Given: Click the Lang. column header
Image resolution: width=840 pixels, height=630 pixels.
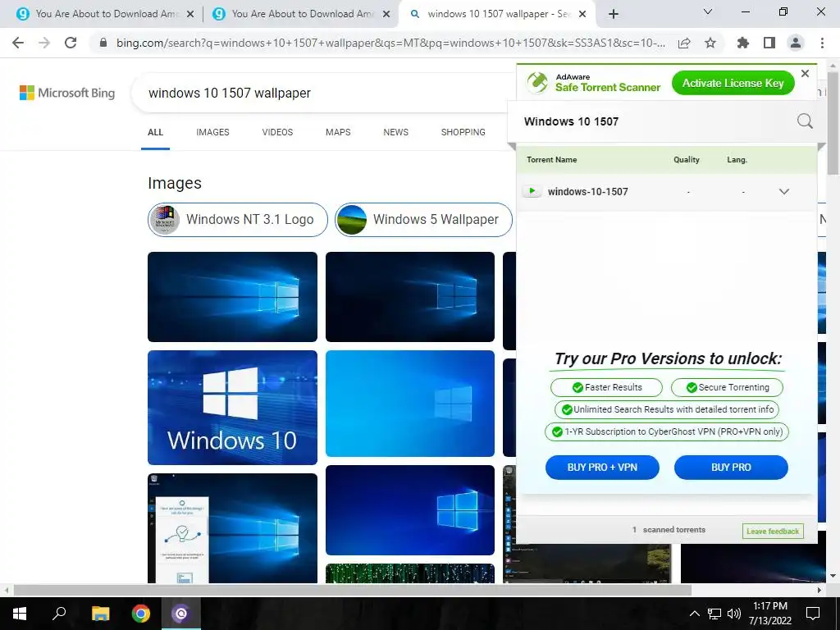Looking at the screenshot, I should coord(737,160).
